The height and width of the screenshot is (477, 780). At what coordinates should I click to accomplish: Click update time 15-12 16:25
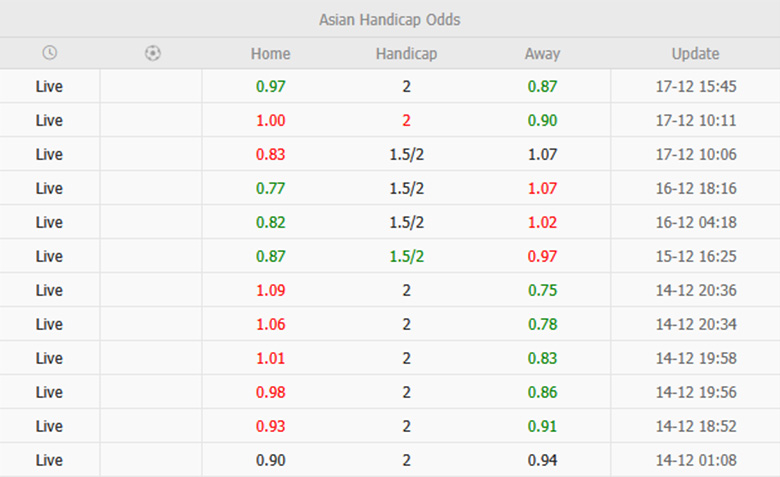[695, 256]
